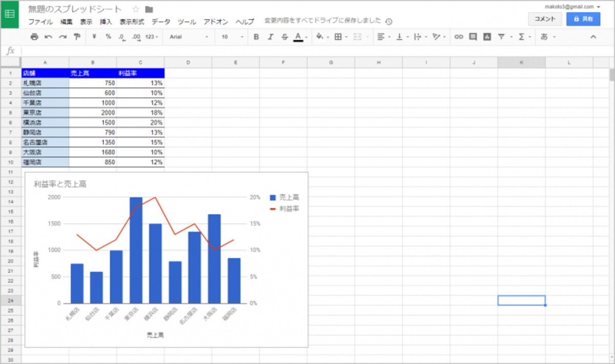This screenshot has height=364, width=615.
Task: Open the データ menu
Action: [x=161, y=22]
